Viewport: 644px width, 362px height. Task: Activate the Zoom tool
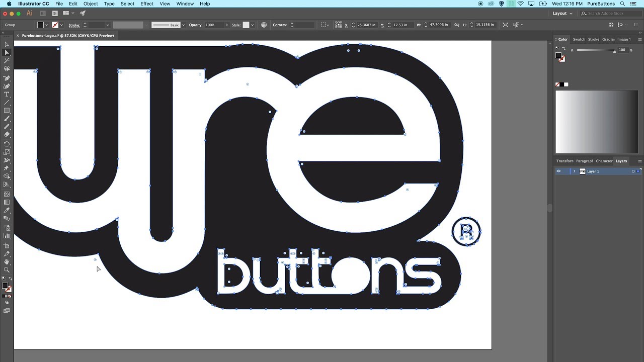pos(7,270)
